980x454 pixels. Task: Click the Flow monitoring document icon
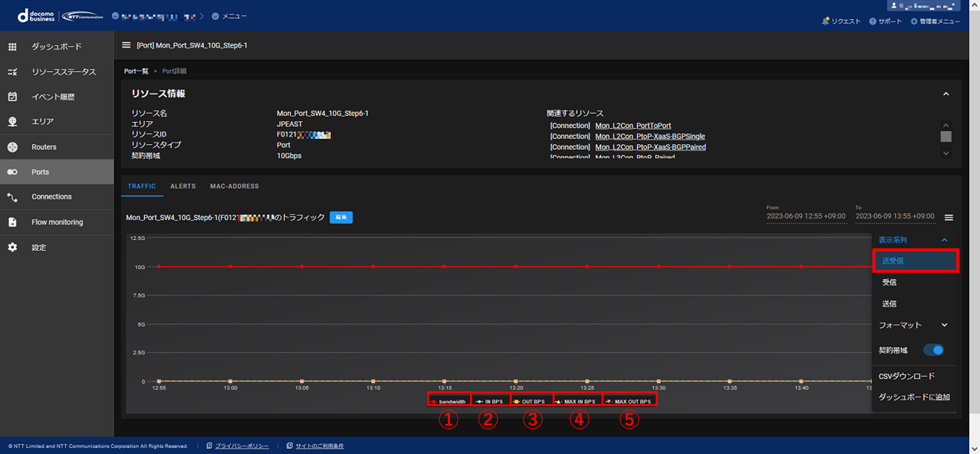(13, 222)
